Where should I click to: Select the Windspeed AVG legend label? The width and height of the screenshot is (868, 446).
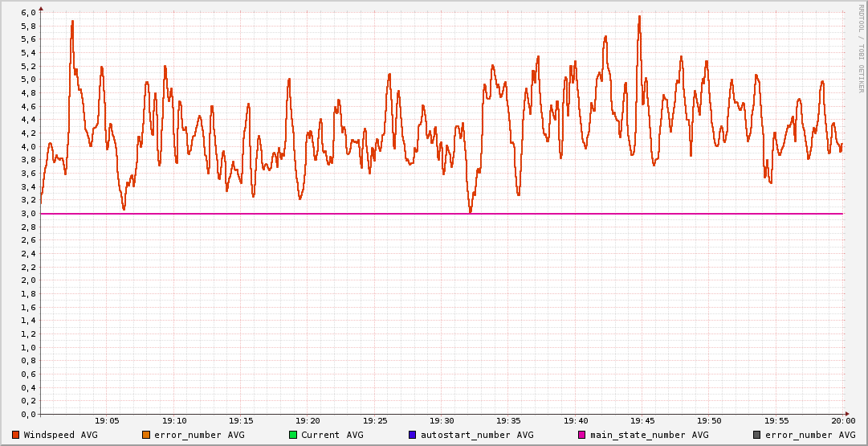click(60, 435)
